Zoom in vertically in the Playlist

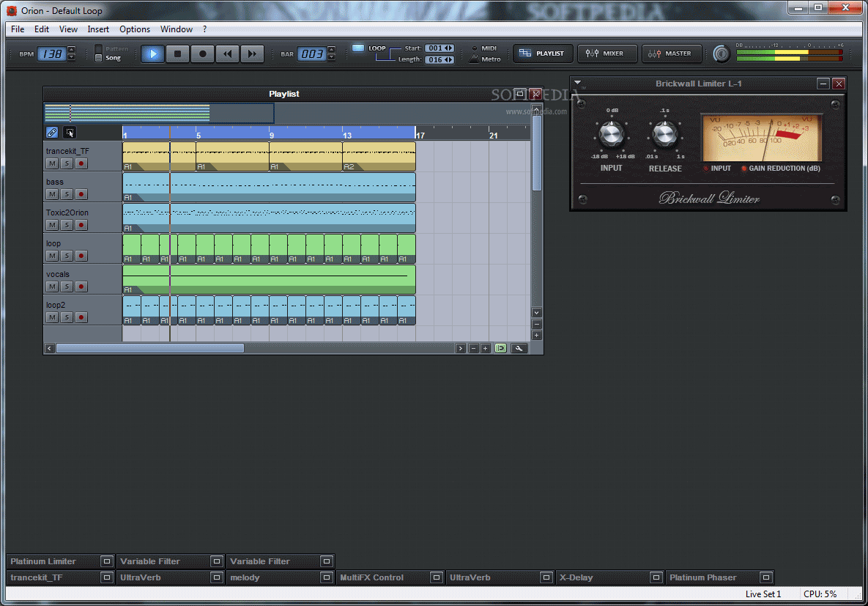coord(536,335)
